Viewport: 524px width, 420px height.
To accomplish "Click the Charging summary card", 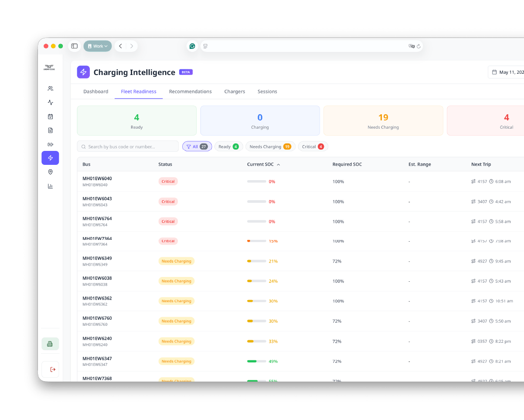I will [x=260, y=121].
